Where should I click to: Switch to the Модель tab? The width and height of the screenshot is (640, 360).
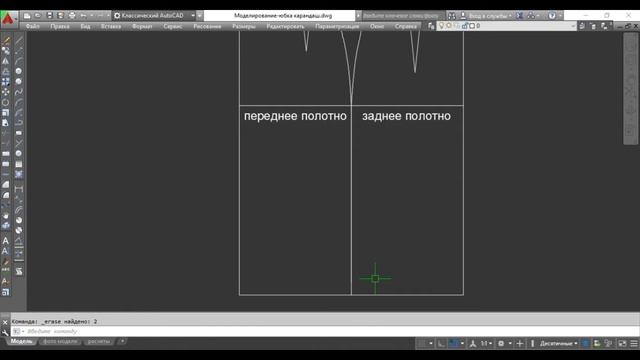point(21,341)
